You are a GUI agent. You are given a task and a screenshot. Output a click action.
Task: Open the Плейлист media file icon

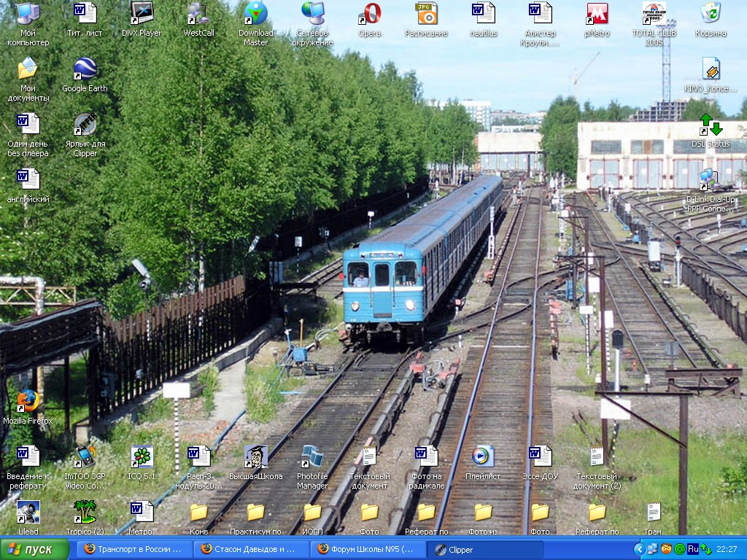(x=483, y=457)
